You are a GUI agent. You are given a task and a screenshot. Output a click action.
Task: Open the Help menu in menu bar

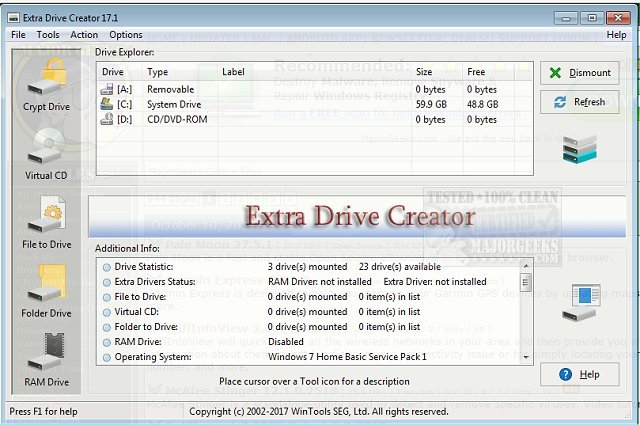[x=616, y=35]
